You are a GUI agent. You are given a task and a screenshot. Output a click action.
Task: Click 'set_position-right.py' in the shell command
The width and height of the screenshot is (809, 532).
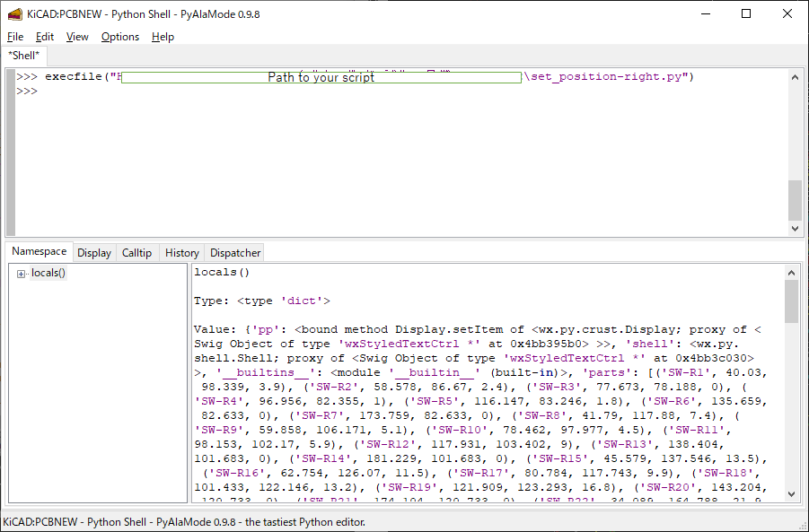tap(606, 77)
